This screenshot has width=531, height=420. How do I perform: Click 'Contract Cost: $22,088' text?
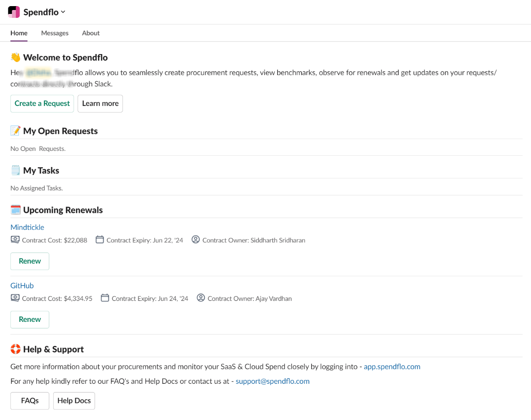tap(54, 240)
